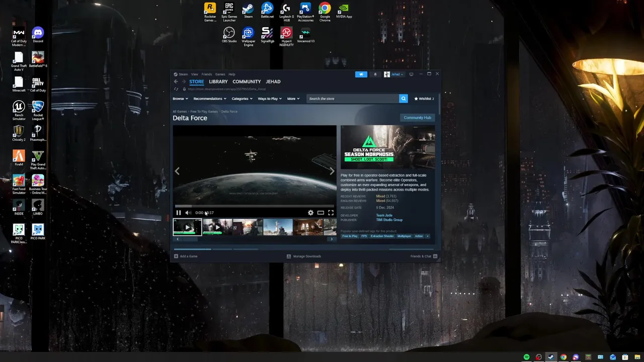644x362 pixels.
Task: Select the Battle.net desktop icon
Action: pyautogui.click(x=267, y=11)
